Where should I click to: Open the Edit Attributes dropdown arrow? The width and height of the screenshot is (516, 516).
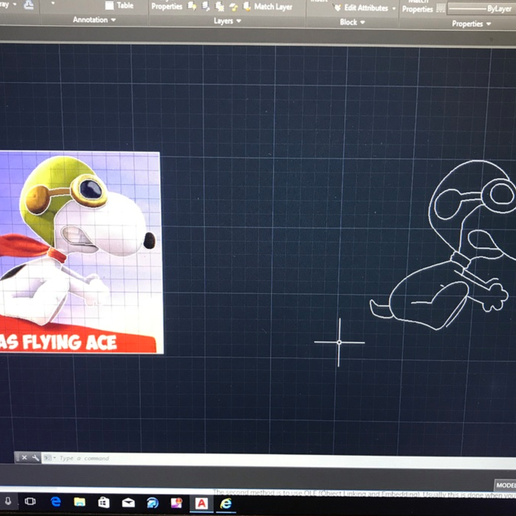[x=394, y=8]
